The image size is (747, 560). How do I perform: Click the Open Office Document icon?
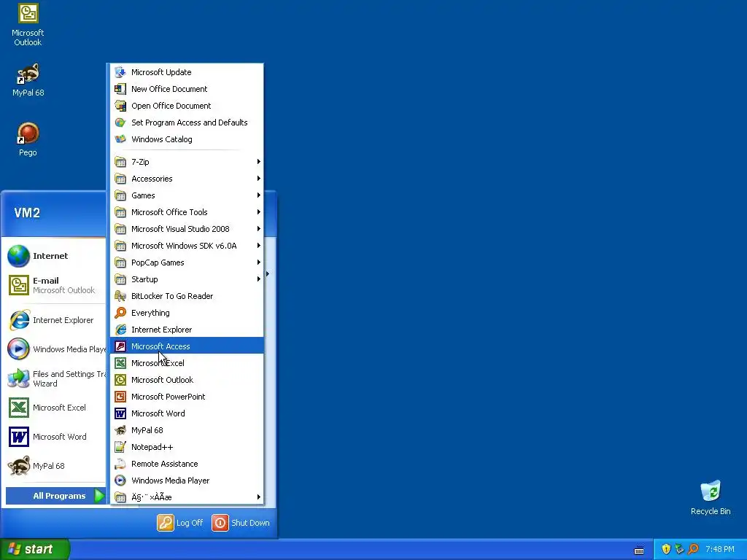pyautogui.click(x=120, y=106)
